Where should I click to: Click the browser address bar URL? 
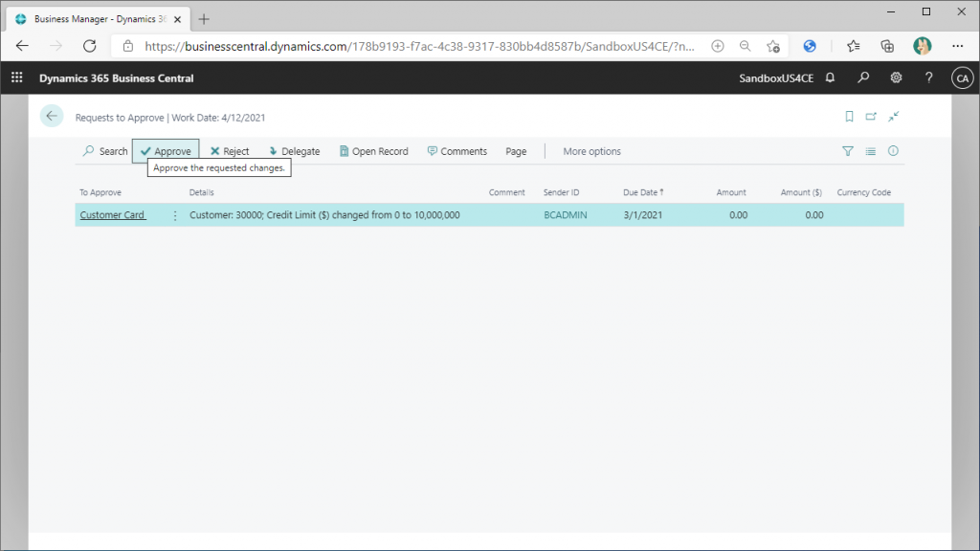pos(419,46)
